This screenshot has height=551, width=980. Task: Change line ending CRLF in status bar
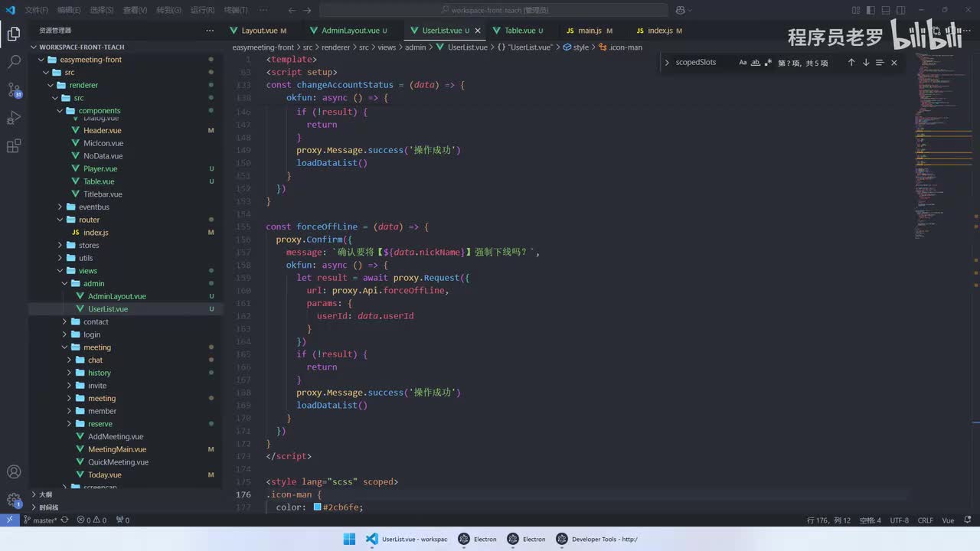pyautogui.click(x=926, y=520)
